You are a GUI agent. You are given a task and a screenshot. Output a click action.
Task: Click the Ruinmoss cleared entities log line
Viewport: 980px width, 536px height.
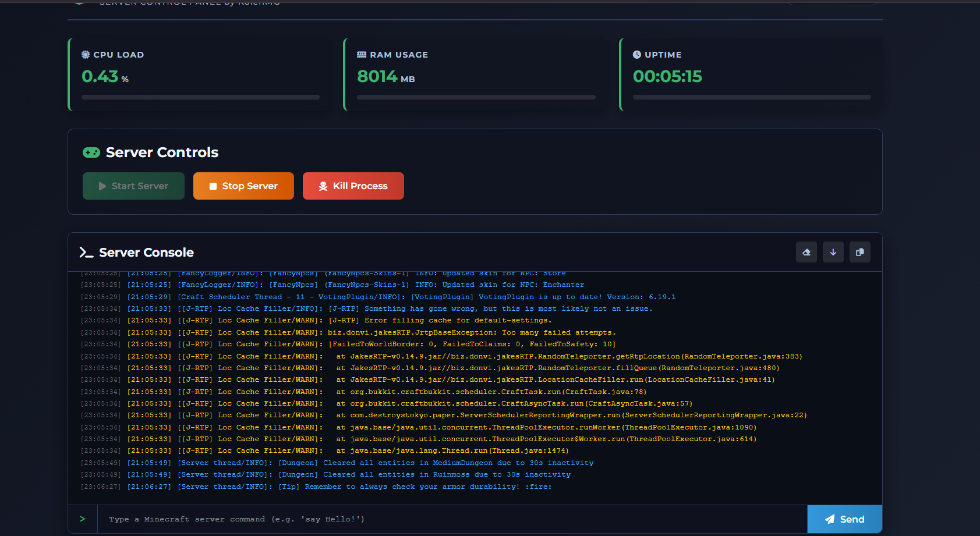click(326, 474)
